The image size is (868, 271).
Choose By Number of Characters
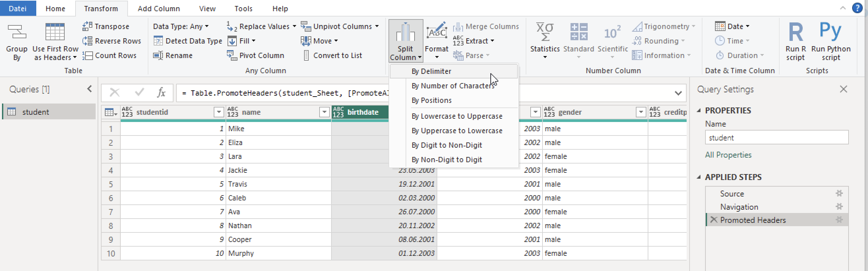[x=453, y=86]
